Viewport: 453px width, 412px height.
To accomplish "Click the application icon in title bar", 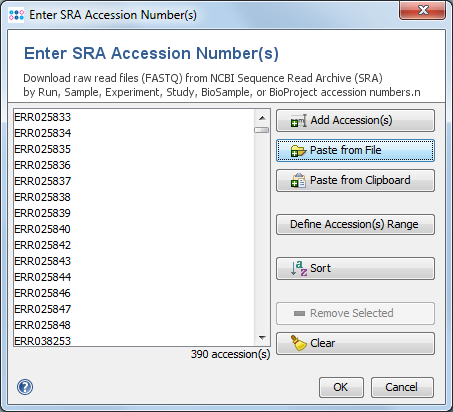I will tap(16, 15).
